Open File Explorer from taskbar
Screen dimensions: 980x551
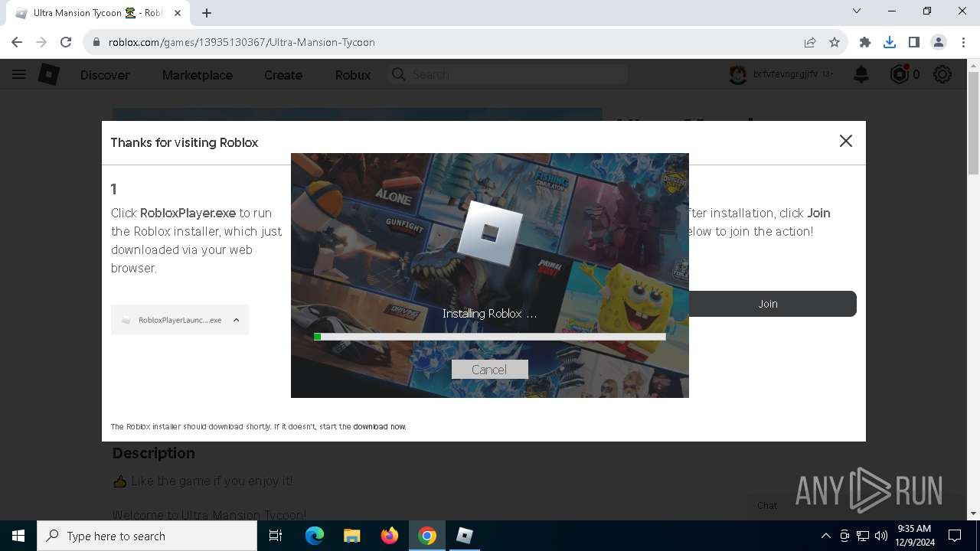pyautogui.click(x=351, y=536)
